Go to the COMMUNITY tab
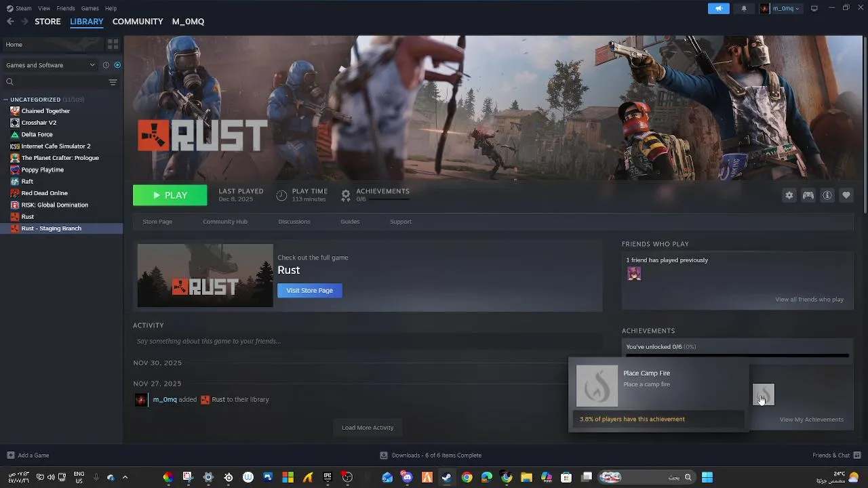This screenshot has width=868, height=488. [138, 22]
